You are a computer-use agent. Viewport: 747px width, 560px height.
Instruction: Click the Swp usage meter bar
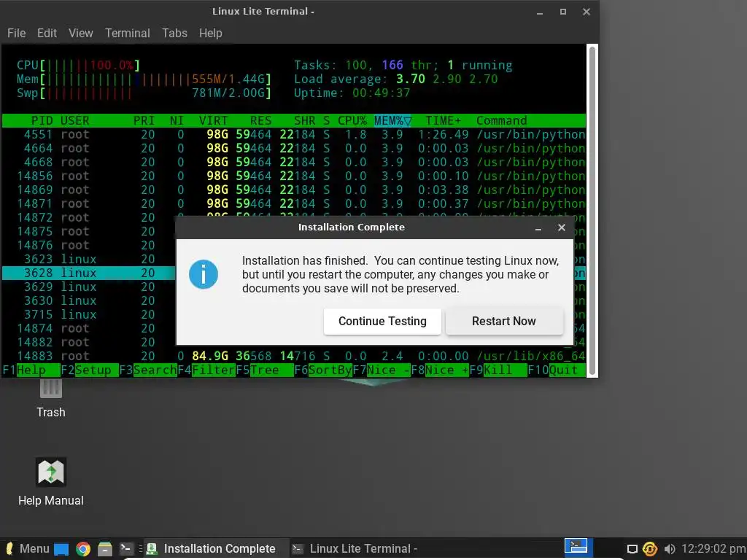(x=144, y=93)
